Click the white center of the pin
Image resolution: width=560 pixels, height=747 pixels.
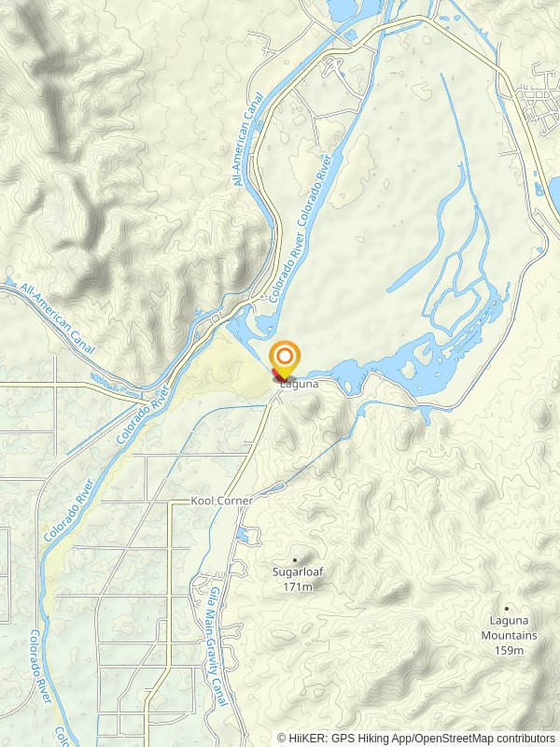(x=285, y=356)
